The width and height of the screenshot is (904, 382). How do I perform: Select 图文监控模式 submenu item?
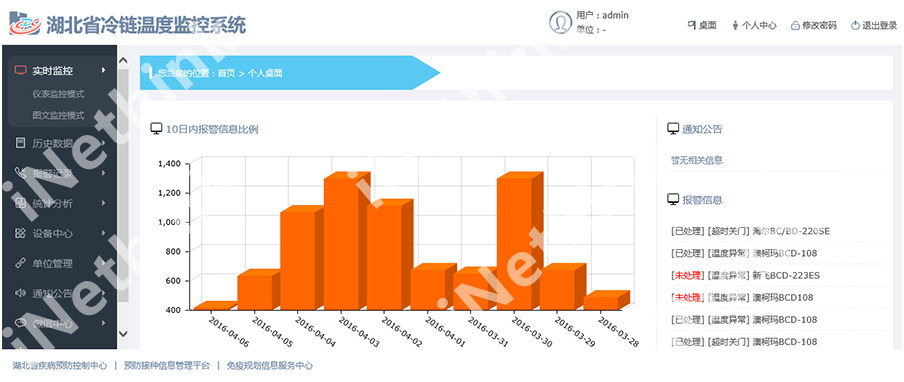(x=58, y=115)
